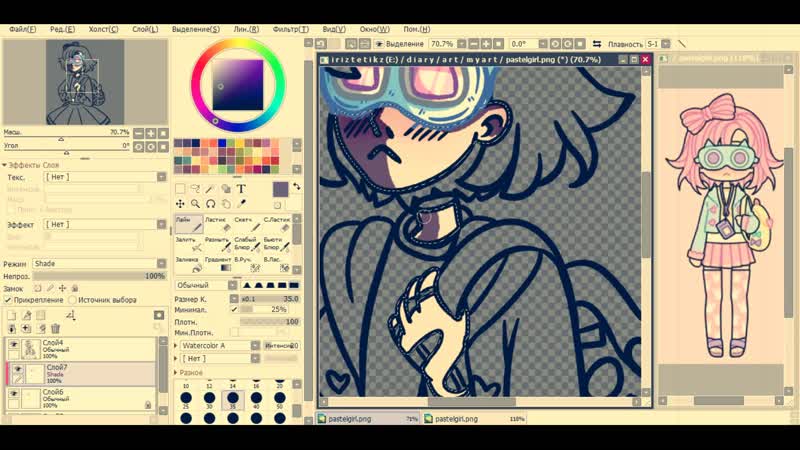Screen dimensions: 800x450
Task: Open the Выделение menu
Action: click(196, 30)
